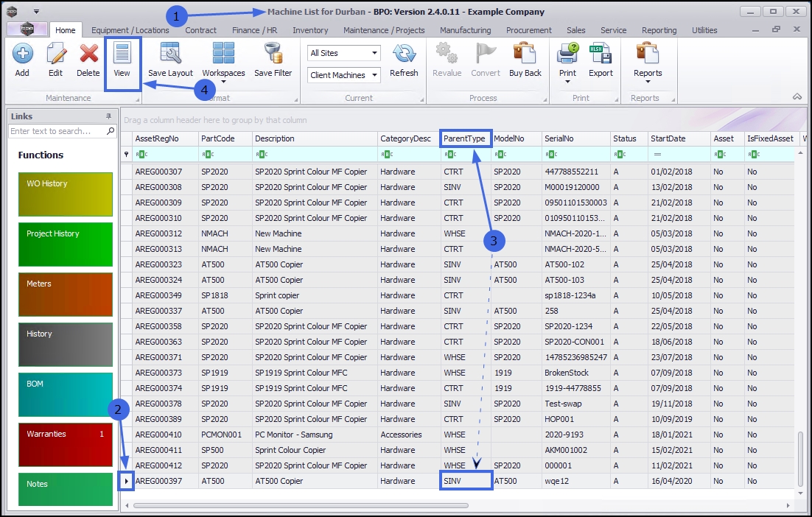This screenshot has height=517, width=812.
Task: Sort by the StartDate column header
Action: click(679, 138)
